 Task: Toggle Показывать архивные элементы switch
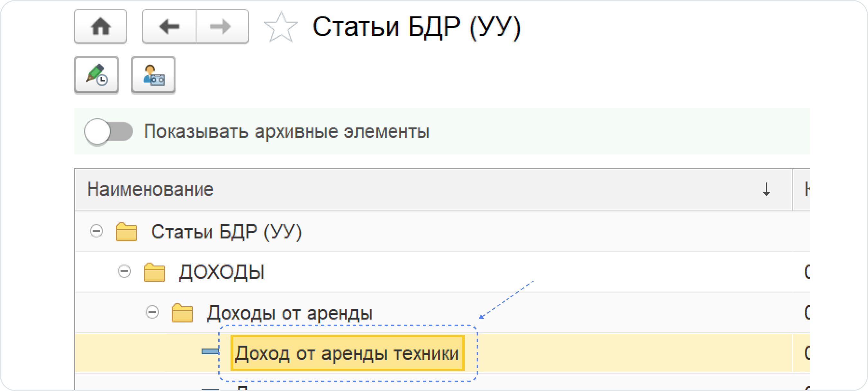coord(108,131)
